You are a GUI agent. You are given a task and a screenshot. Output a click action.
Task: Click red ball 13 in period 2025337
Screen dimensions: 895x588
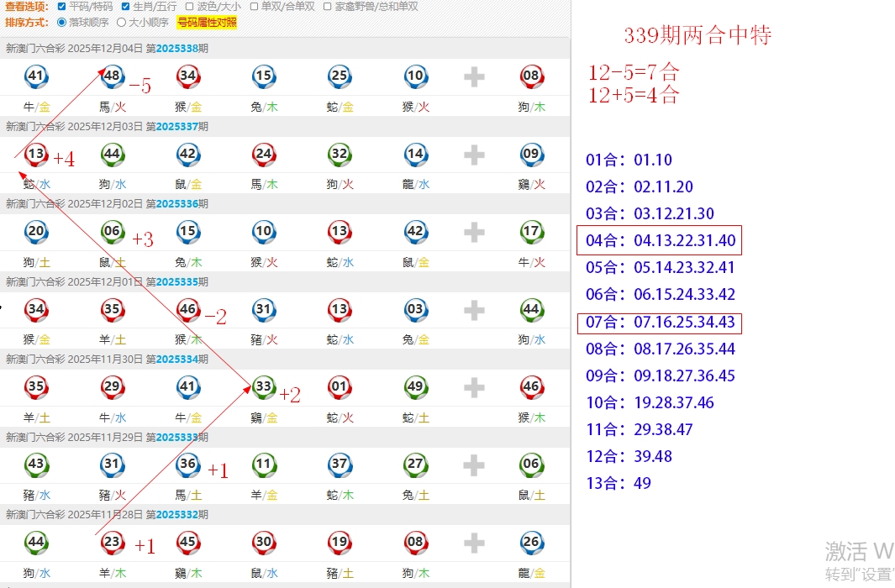coord(36,155)
